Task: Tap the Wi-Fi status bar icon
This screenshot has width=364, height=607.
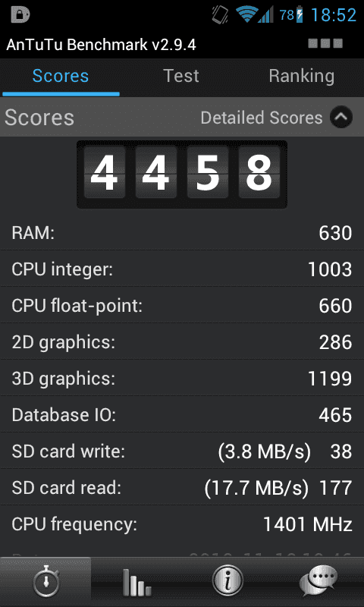Action: [246, 14]
